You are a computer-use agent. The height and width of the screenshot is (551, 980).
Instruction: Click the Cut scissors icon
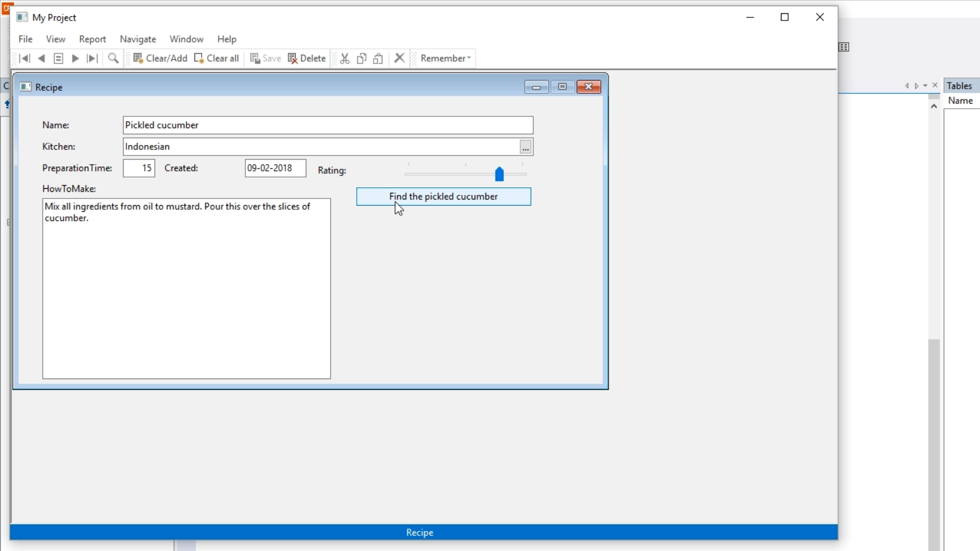tap(345, 58)
